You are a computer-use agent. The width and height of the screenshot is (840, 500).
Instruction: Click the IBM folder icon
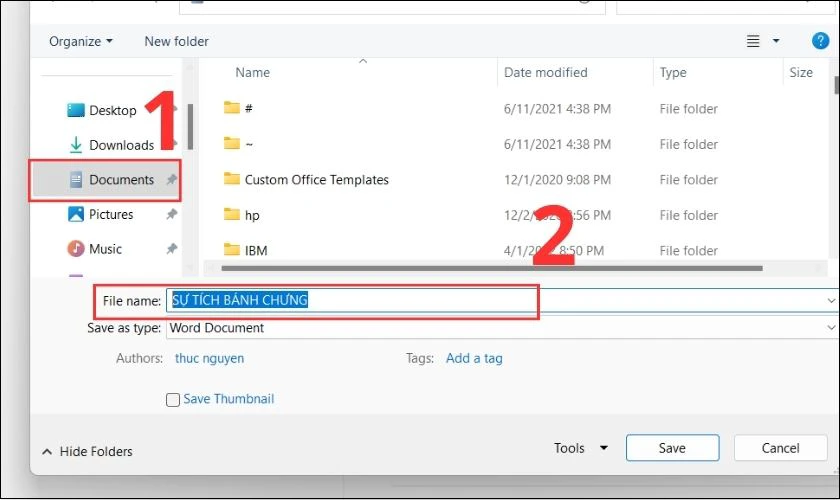point(231,250)
